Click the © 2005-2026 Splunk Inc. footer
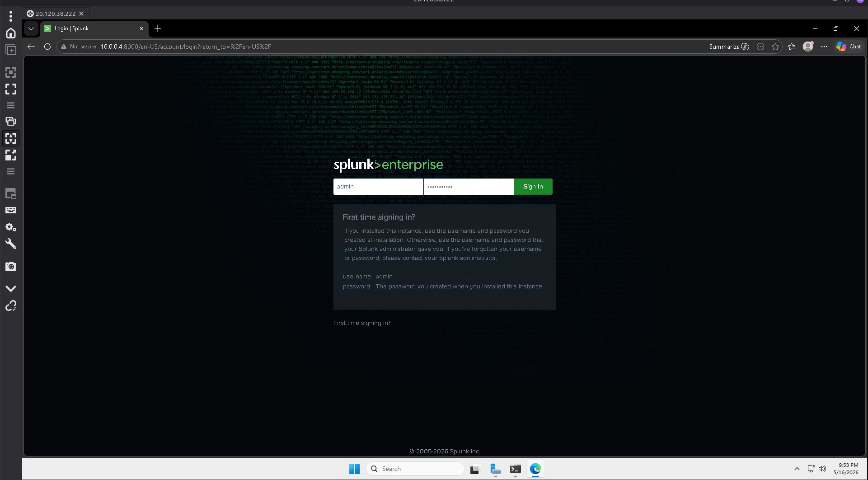Image resolution: width=868 pixels, height=480 pixels. point(445,452)
